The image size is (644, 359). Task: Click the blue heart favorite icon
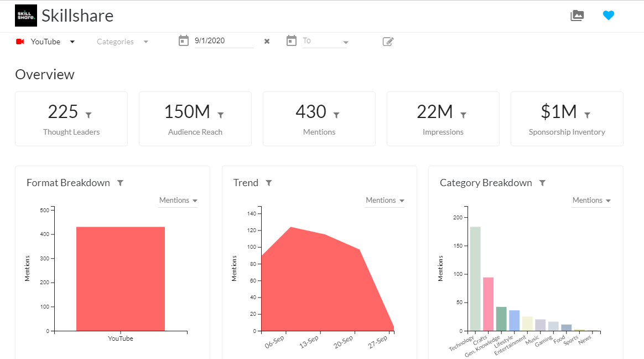[x=608, y=15]
